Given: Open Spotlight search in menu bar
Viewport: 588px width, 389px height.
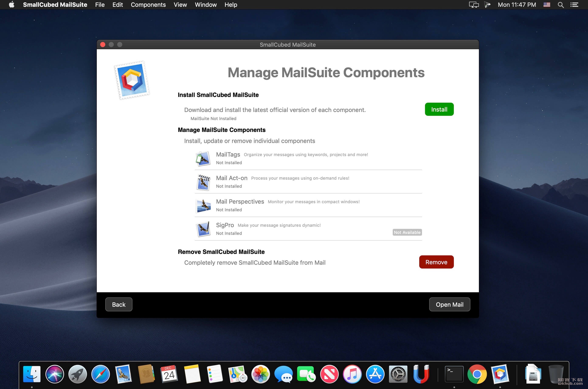Looking at the screenshot, I should 561,5.
